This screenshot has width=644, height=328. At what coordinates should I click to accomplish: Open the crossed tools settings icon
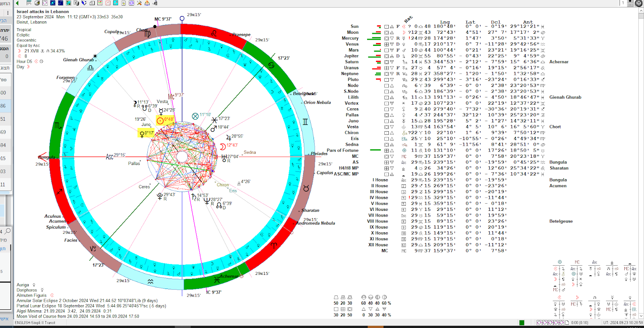(x=139, y=3)
